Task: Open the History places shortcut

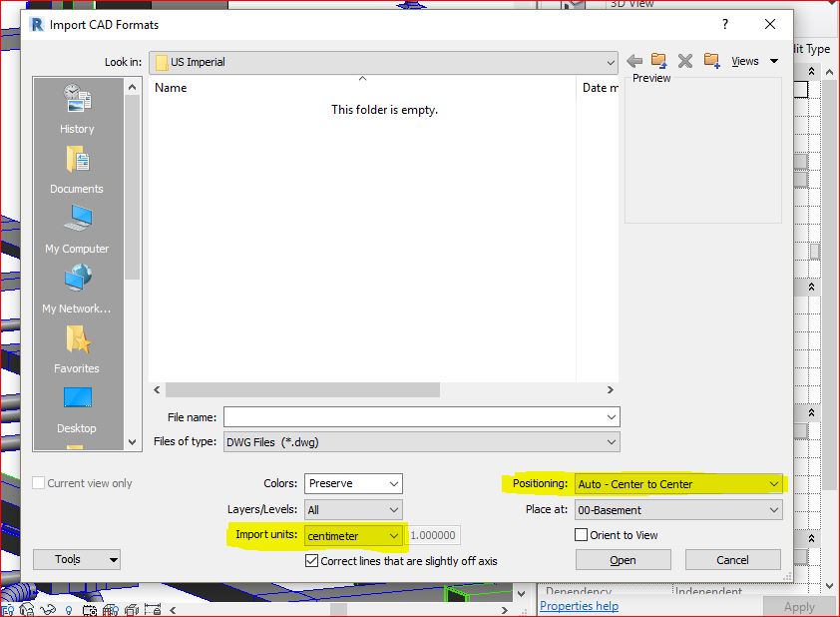Action: click(x=77, y=109)
